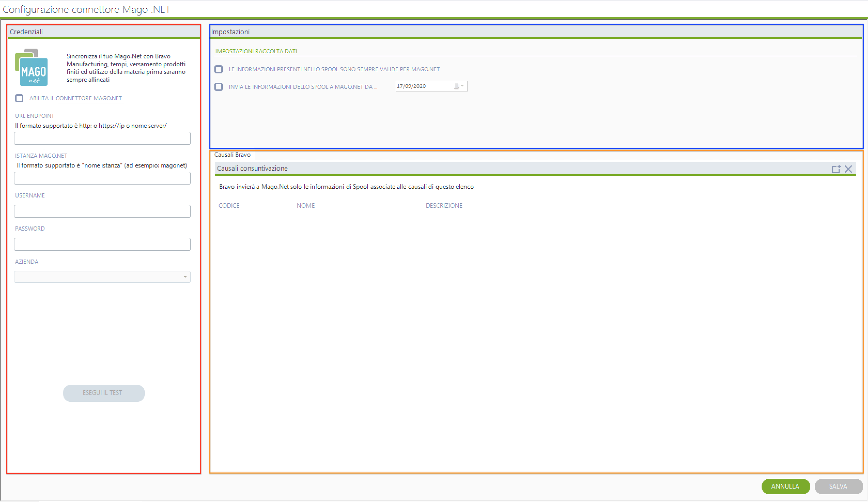Click the Credenziali panel header
The height and width of the screenshot is (502, 868).
[x=104, y=32]
